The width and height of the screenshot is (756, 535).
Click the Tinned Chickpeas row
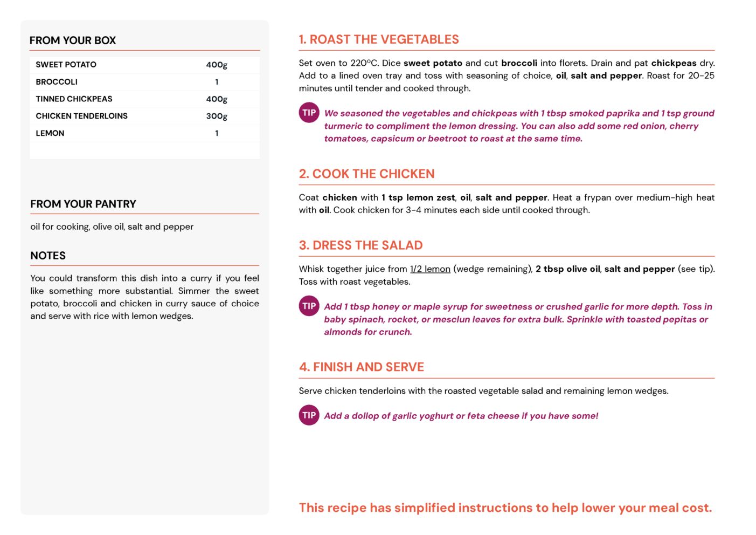click(x=144, y=99)
